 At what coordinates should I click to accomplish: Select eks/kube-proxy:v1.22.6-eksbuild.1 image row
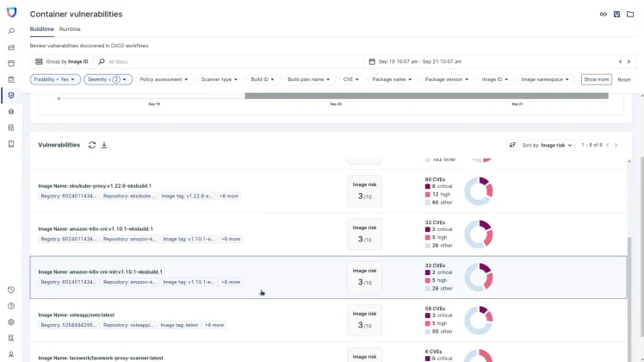pyautogui.click(x=329, y=190)
